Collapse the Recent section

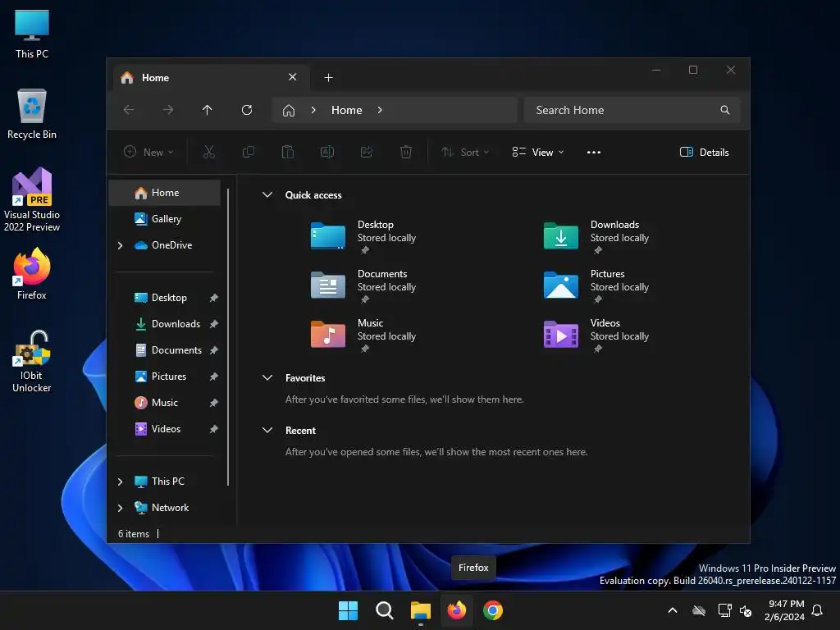pos(267,430)
